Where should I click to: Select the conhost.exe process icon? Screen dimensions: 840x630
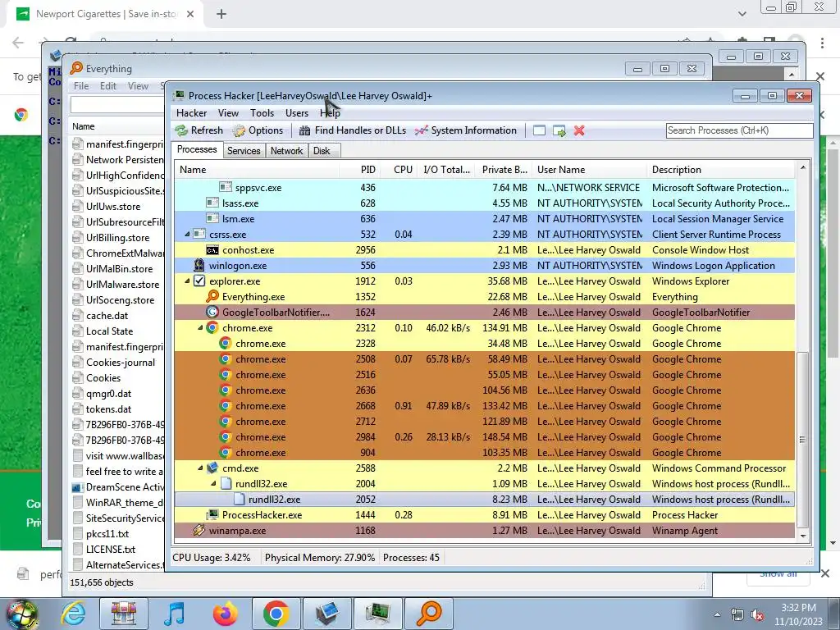point(212,249)
